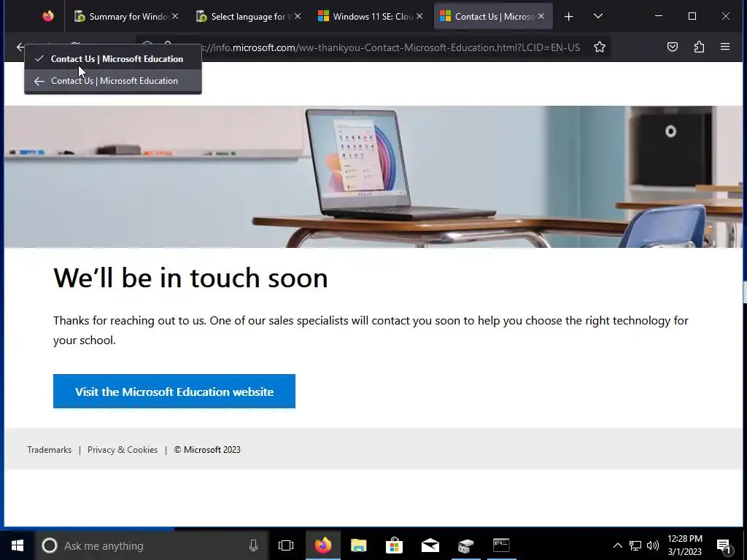Viewport: 747px width, 560px height.
Task: Open the Extensions puzzle icon
Action: click(699, 47)
